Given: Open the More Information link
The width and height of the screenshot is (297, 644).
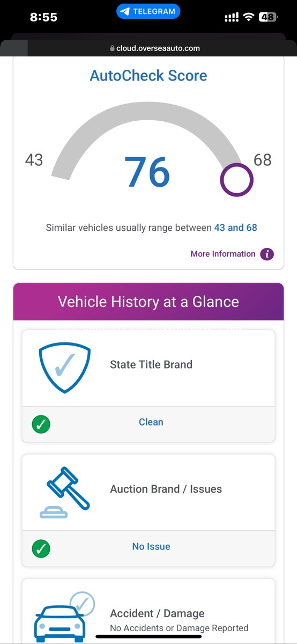Looking at the screenshot, I should click(223, 254).
